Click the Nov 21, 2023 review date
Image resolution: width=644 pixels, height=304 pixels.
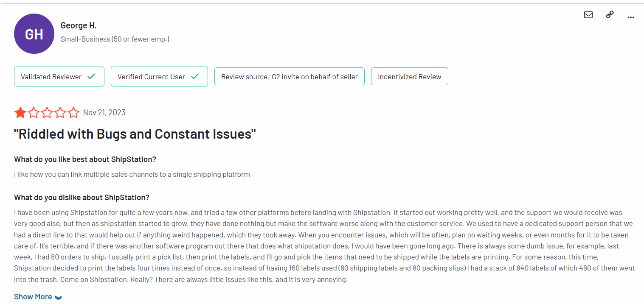point(104,112)
